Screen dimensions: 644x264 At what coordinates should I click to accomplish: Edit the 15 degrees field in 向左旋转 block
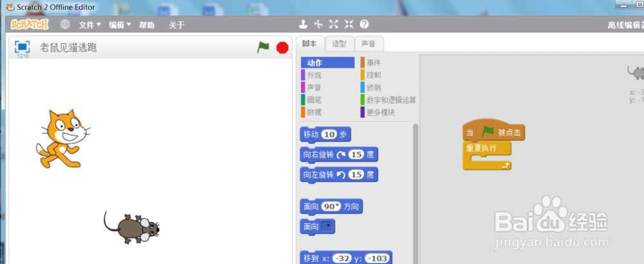(355, 175)
